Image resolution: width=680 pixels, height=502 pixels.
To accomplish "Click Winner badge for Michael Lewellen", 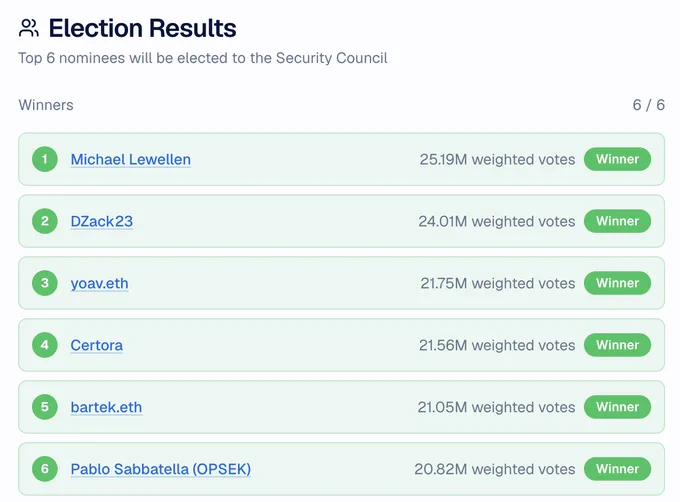I will tap(617, 159).
